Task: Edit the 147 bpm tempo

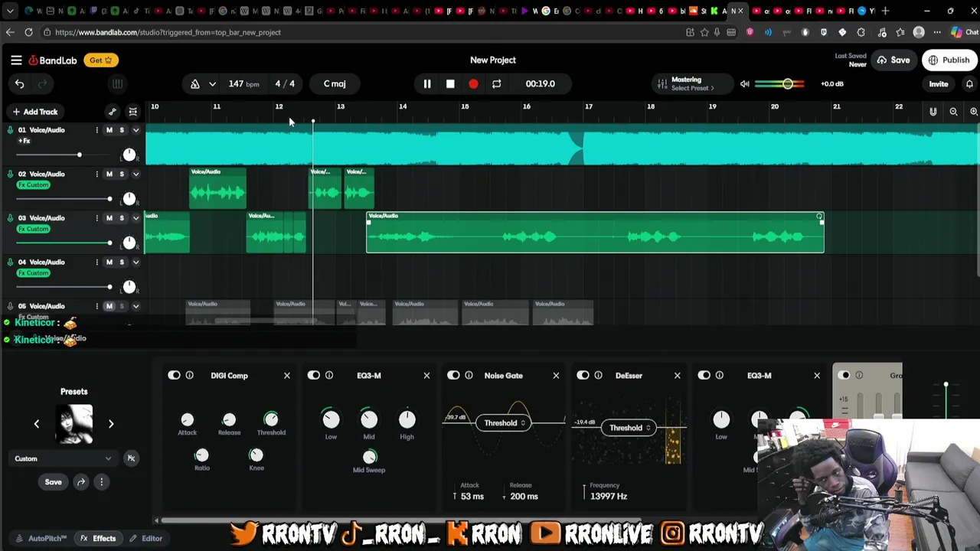Action: tap(243, 83)
